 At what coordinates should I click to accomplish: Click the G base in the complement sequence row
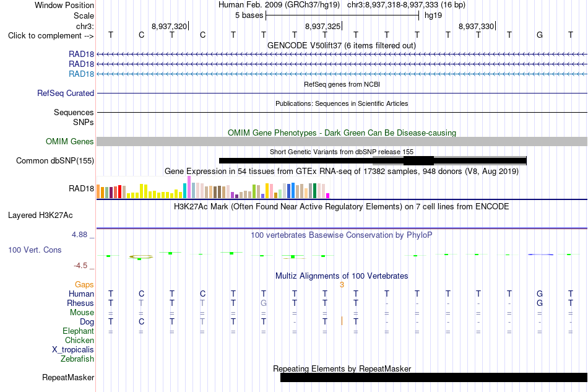pos(540,35)
